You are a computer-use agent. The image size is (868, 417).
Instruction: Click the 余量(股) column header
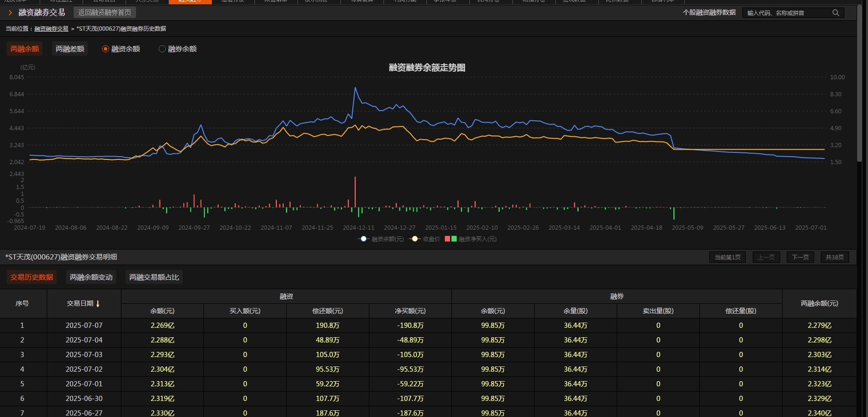pyautogui.click(x=576, y=311)
